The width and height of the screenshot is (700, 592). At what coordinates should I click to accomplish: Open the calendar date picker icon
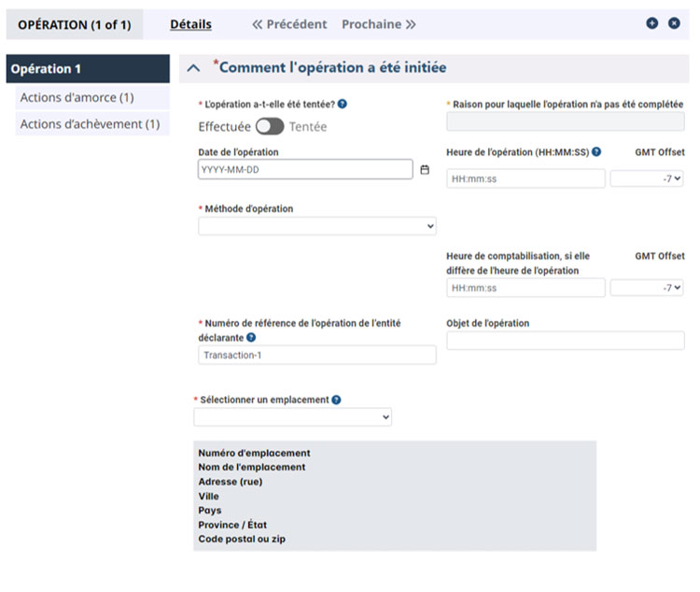point(425,170)
